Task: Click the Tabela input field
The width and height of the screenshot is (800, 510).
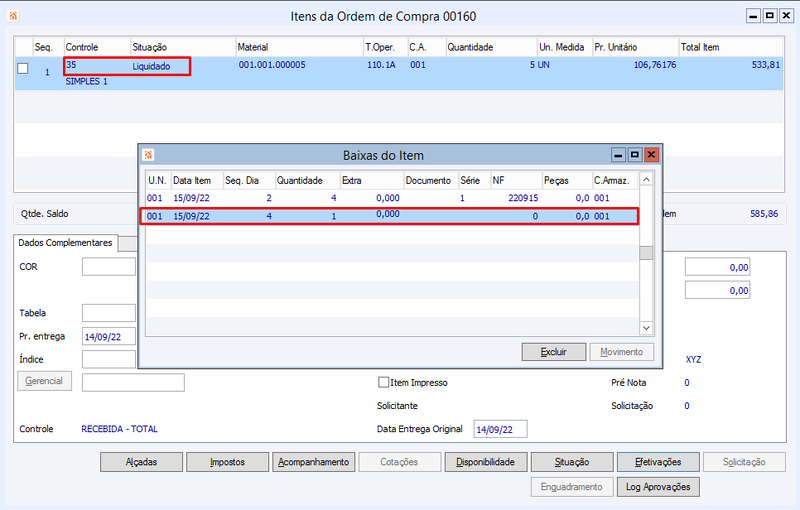Action: coord(109,313)
